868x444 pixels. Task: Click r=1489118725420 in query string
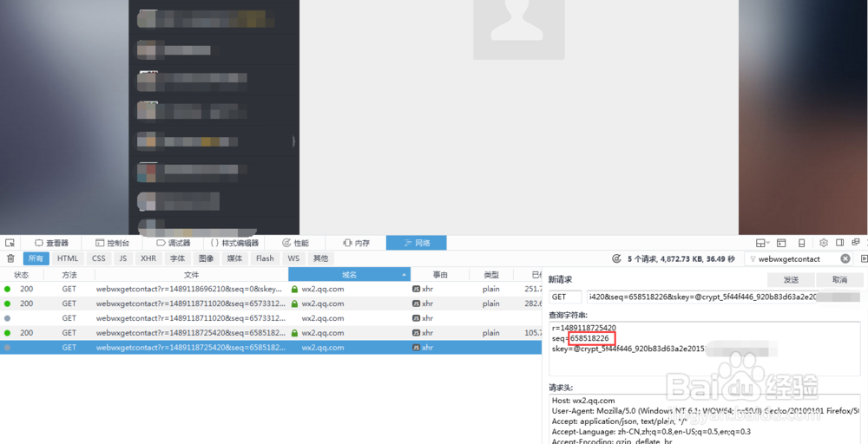[x=584, y=328]
